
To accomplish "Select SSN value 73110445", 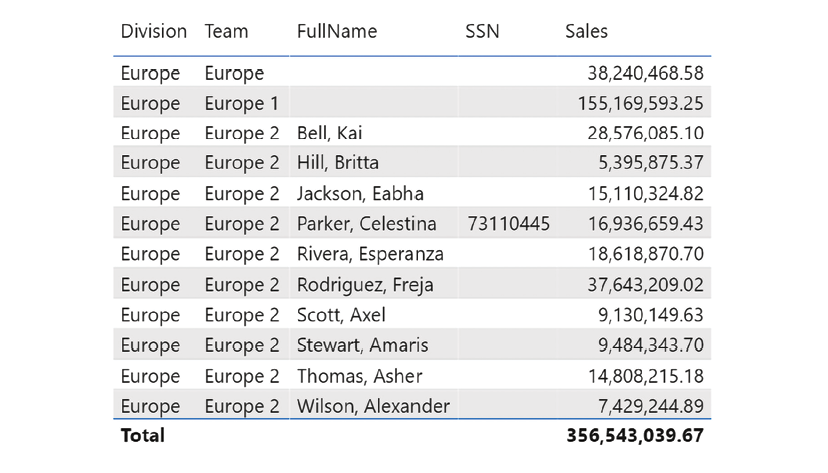I will coord(509,224).
